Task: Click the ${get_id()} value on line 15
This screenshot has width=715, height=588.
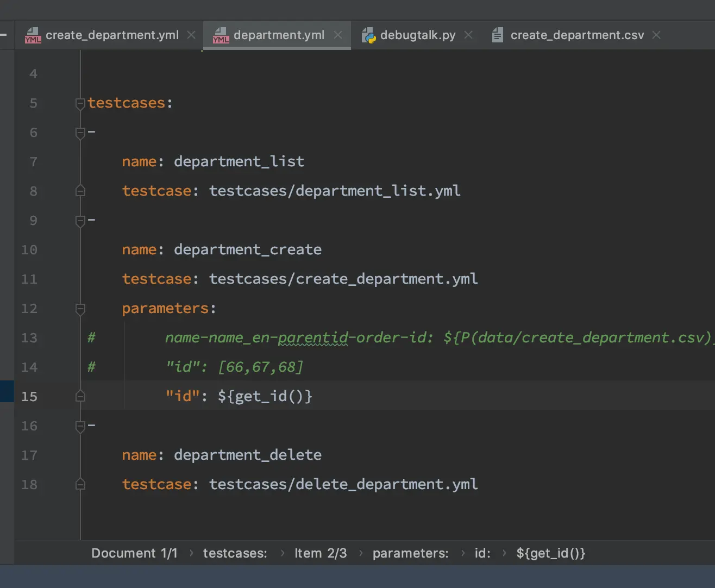Action: click(265, 396)
